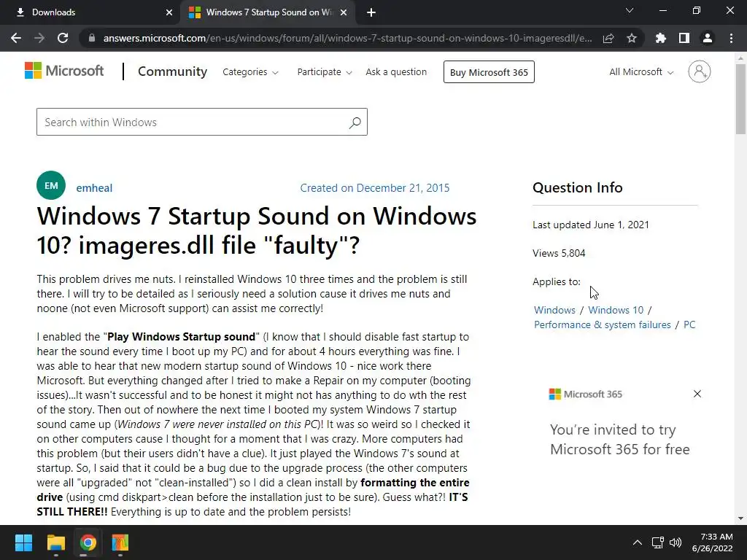Screen dimensions: 747x560
Task: Expand the Categories menu
Action: [x=250, y=72]
